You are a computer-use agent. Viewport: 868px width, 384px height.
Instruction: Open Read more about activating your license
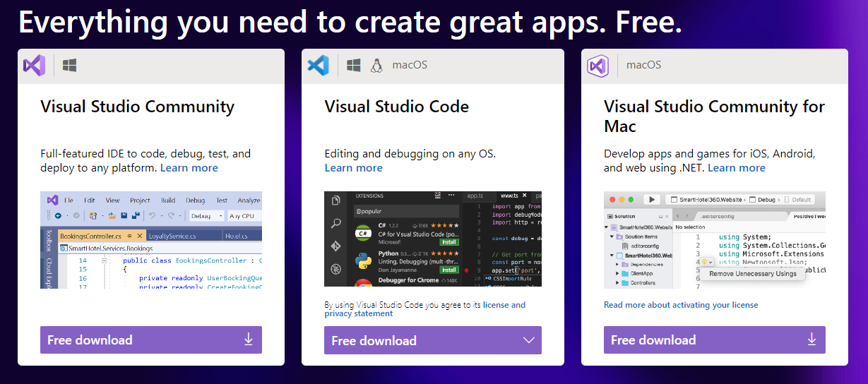[681, 305]
